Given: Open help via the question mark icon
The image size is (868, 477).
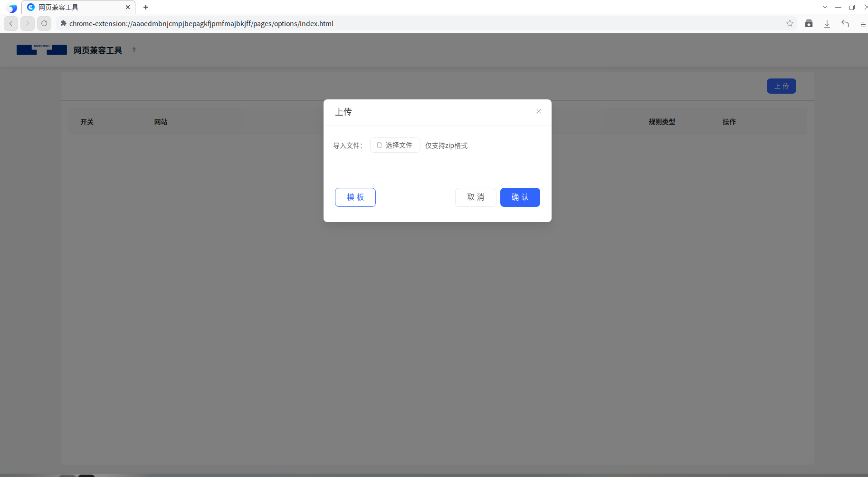Looking at the screenshot, I should [x=134, y=49].
